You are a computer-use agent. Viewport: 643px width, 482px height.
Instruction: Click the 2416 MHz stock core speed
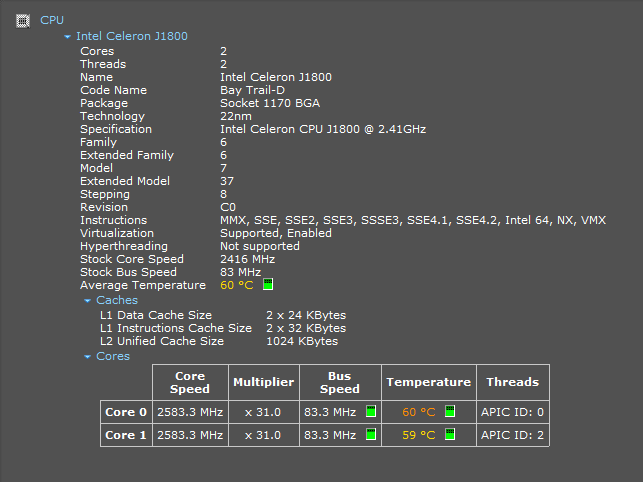pos(248,259)
